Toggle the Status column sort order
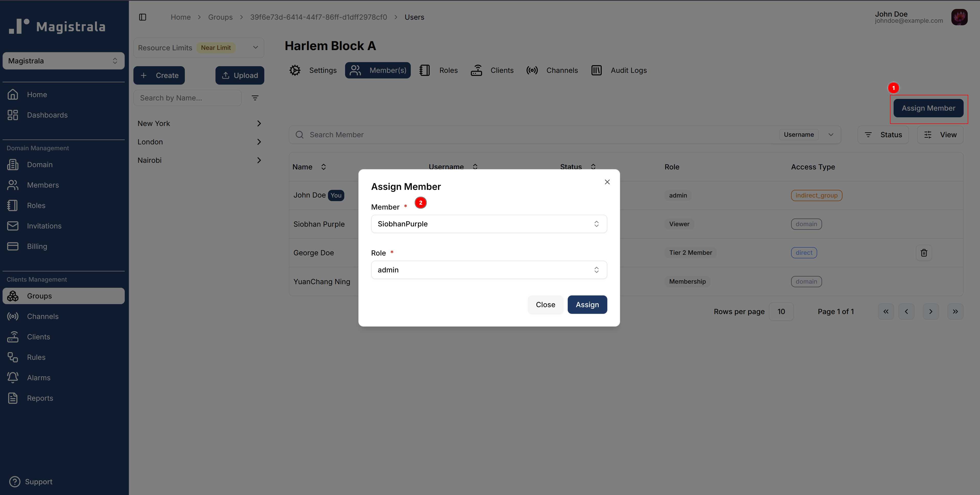 click(x=593, y=167)
